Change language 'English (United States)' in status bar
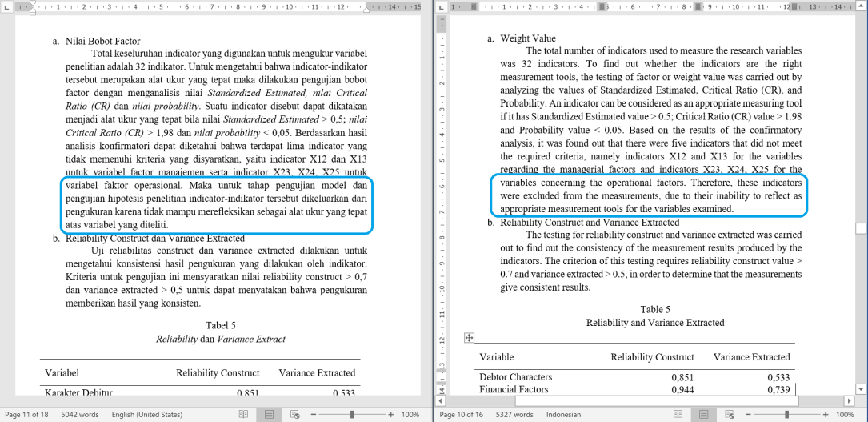The width and height of the screenshot is (868, 422). 146,414
